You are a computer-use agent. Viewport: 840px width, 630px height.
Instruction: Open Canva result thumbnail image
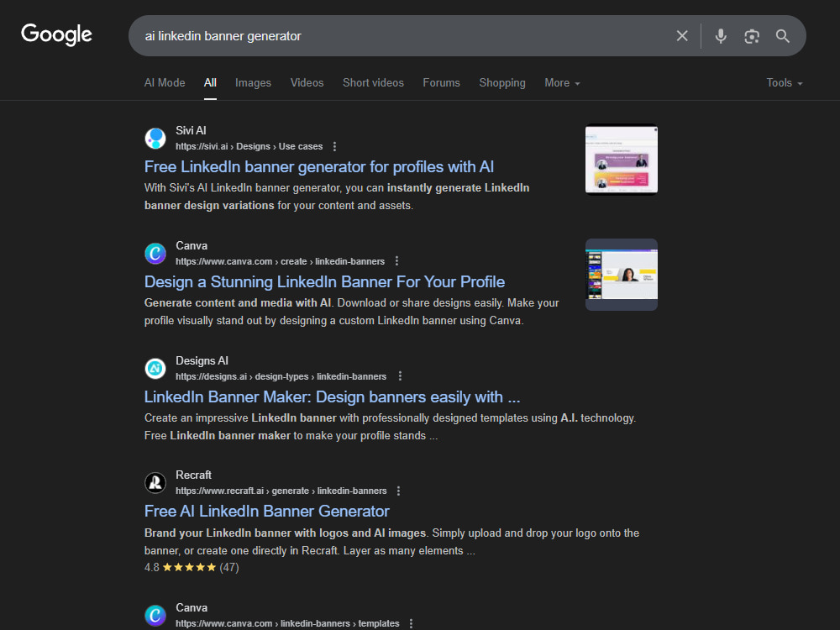coord(622,275)
